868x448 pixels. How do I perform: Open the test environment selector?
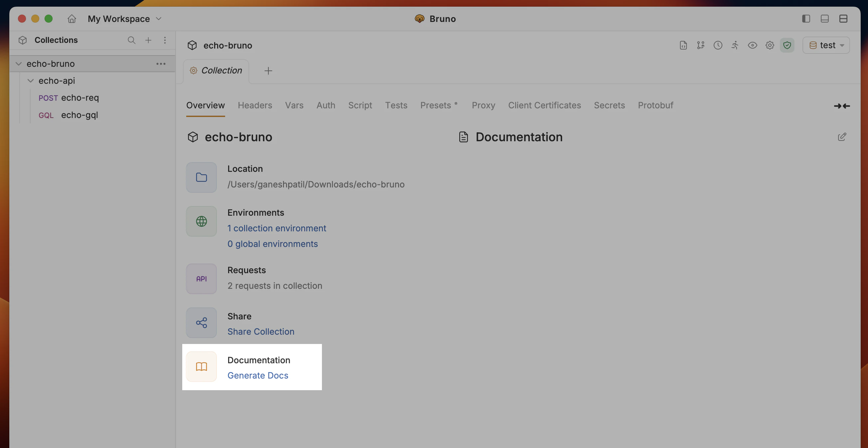point(826,45)
